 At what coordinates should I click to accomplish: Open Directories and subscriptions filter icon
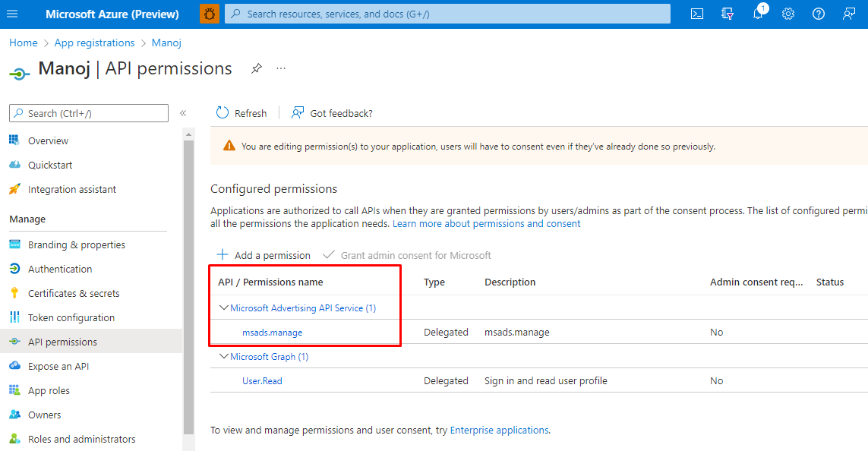coord(728,14)
